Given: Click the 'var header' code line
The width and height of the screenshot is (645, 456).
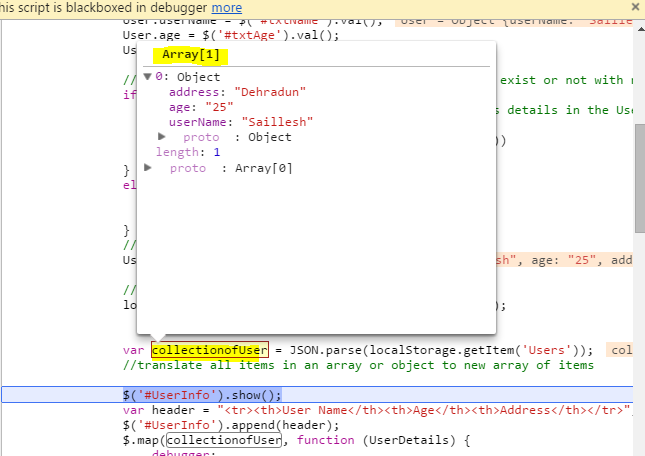Looking at the screenshot, I should [x=376, y=410].
